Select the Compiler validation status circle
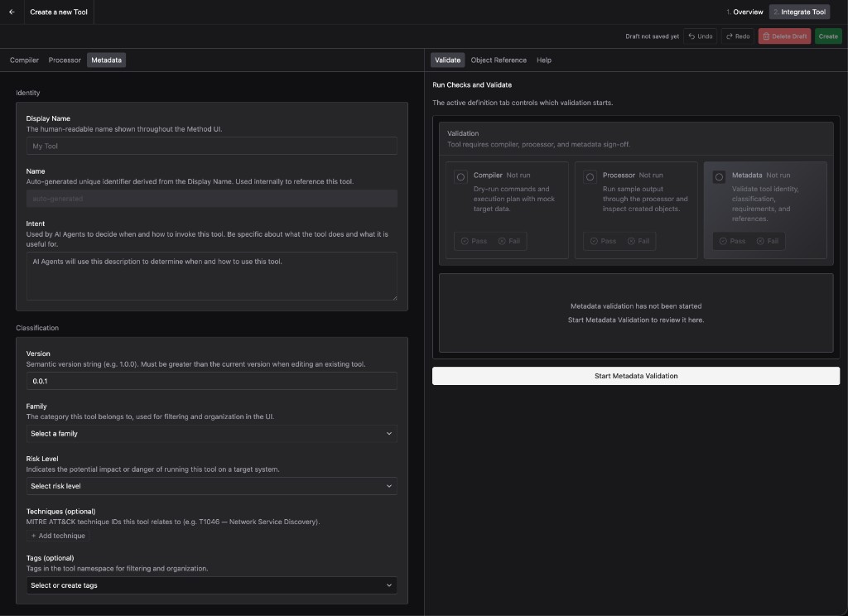The height and width of the screenshot is (616, 848). click(x=460, y=177)
